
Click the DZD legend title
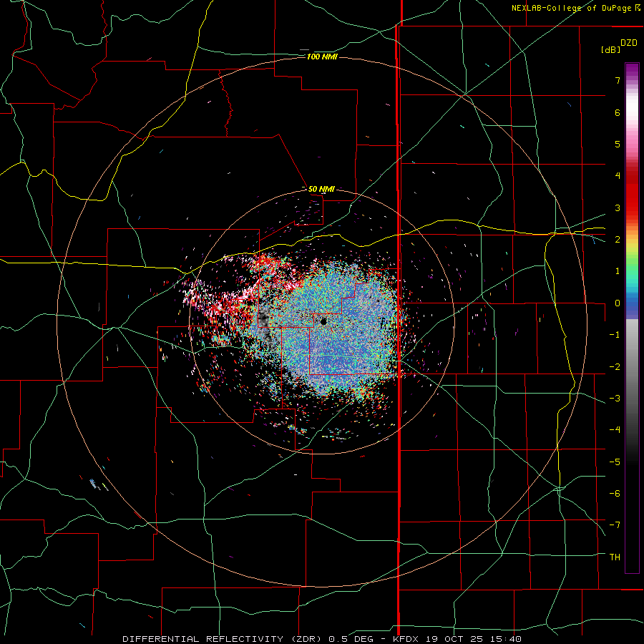[629, 43]
